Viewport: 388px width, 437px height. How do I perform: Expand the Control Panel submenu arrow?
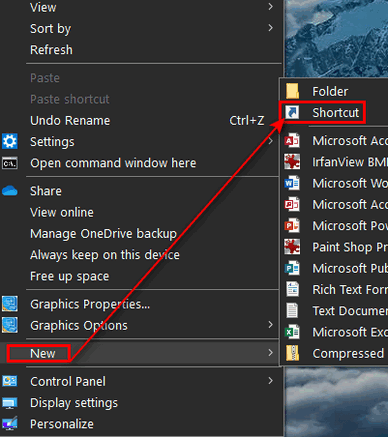[x=270, y=381]
